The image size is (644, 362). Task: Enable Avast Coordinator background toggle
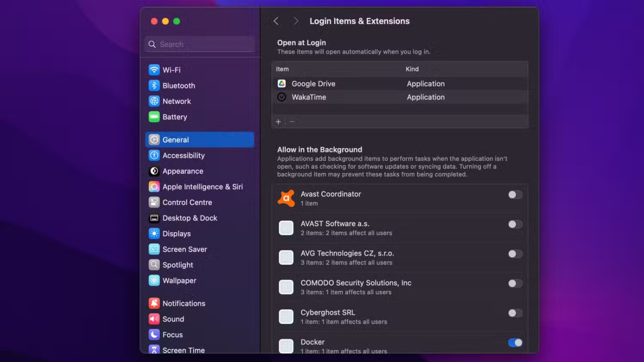click(x=515, y=195)
